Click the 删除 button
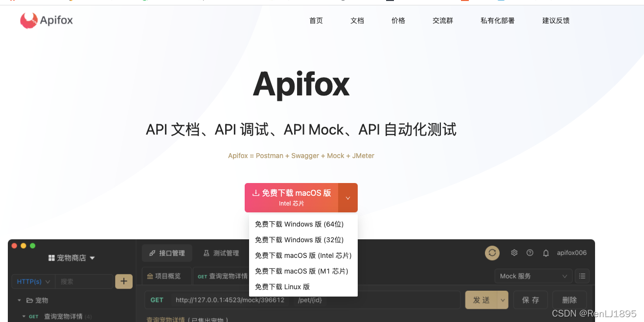 click(570, 300)
